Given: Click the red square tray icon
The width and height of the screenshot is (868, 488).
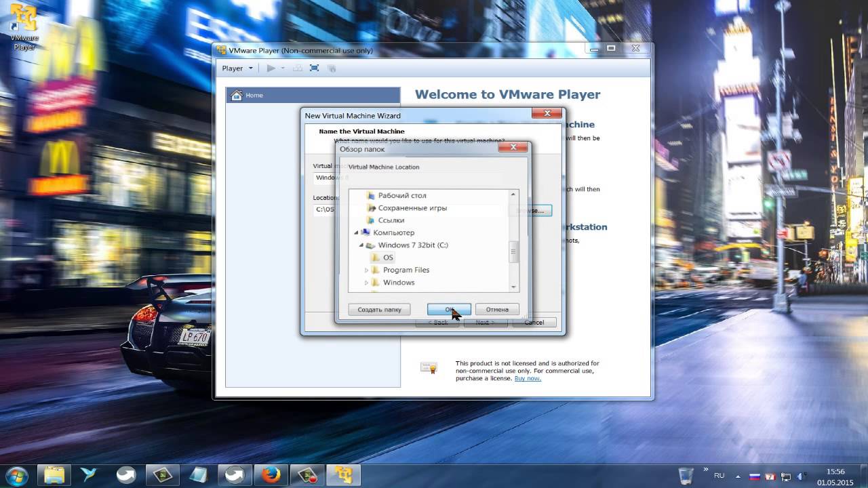Looking at the screenshot, I should tap(770, 476).
